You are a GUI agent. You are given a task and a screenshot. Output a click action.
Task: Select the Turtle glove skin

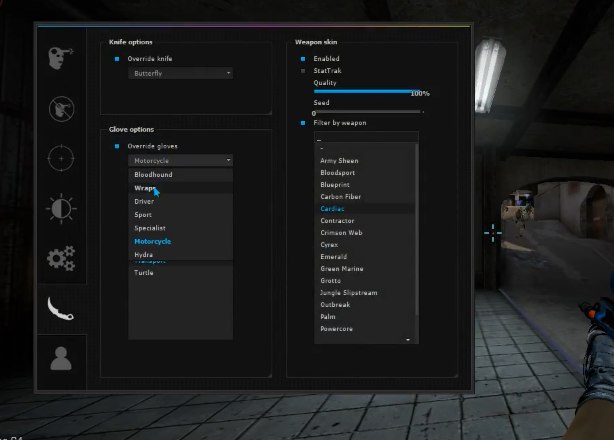pyautogui.click(x=181, y=272)
